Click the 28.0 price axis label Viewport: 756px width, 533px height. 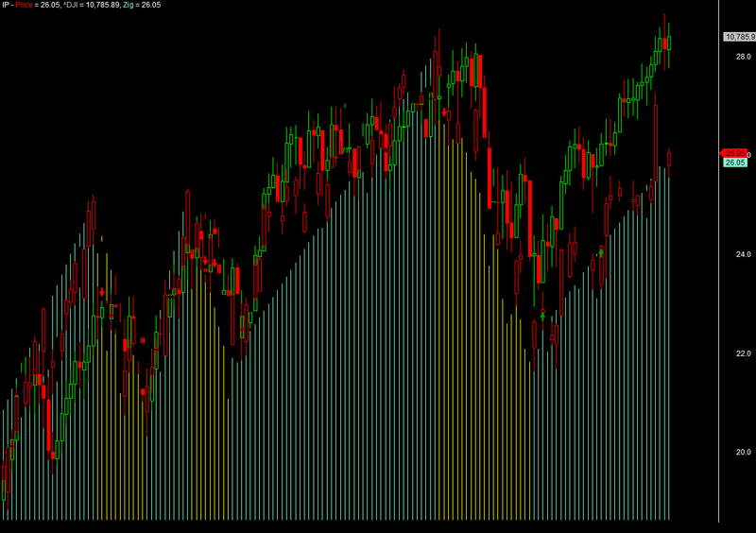(x=743, y=57)
